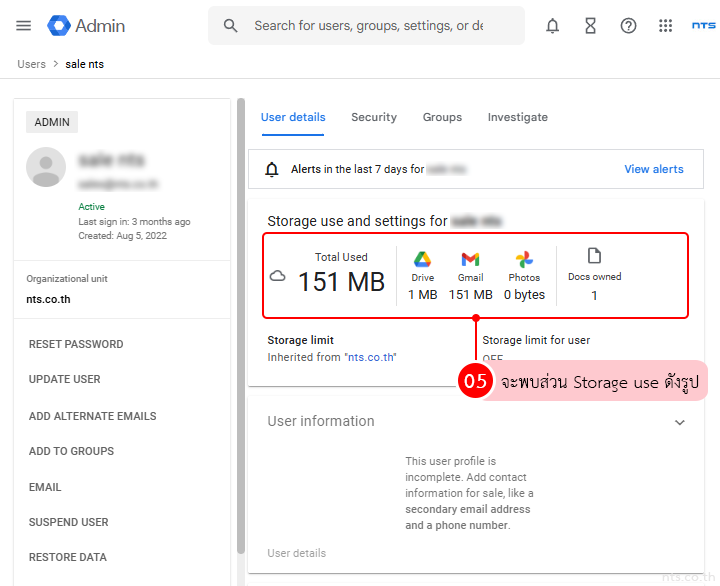The width and height of the screenshot is (720, 586).
Task: Open the Google apps grid
Action: pos(666,26)
